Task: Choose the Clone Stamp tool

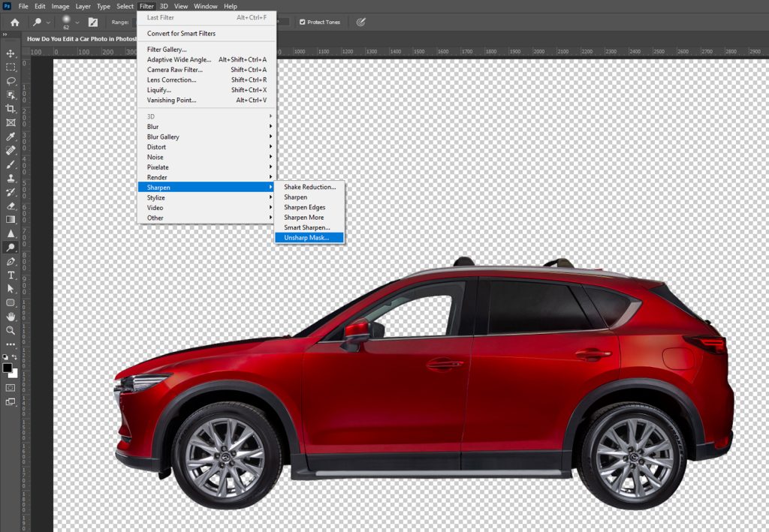Action: [11, 178]
